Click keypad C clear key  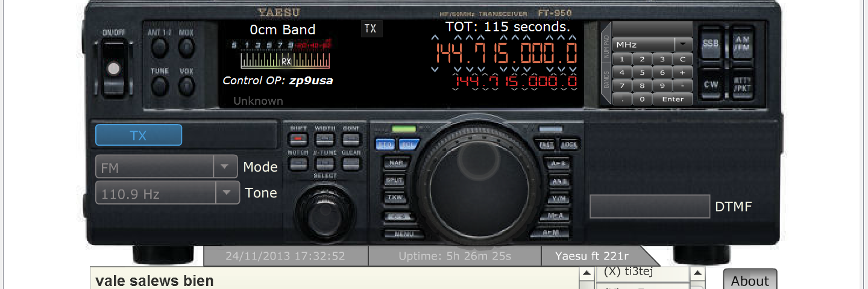pos(683,59)
